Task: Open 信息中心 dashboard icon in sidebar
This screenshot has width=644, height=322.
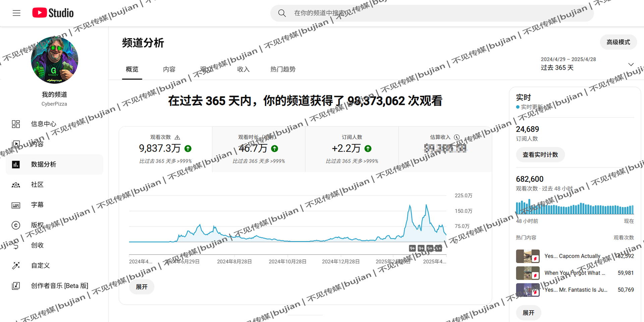Action: (x=16, y=124)
